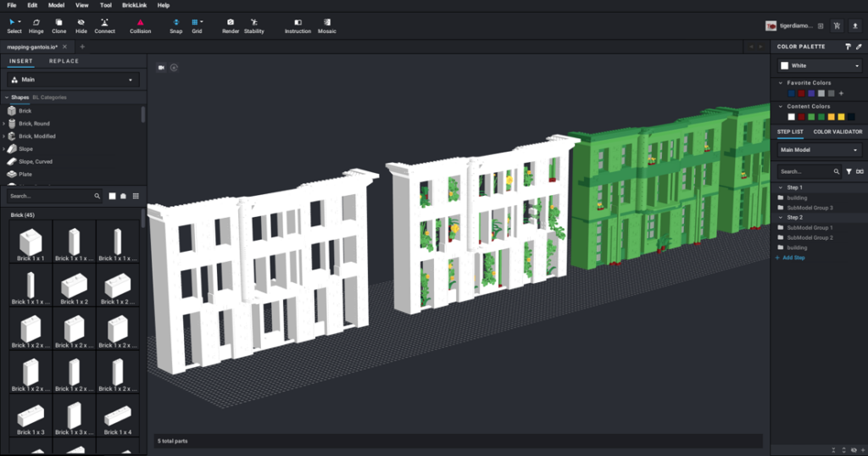868x456 pixels.
Task: Open the Instruction maker
Action: point(298,26)
